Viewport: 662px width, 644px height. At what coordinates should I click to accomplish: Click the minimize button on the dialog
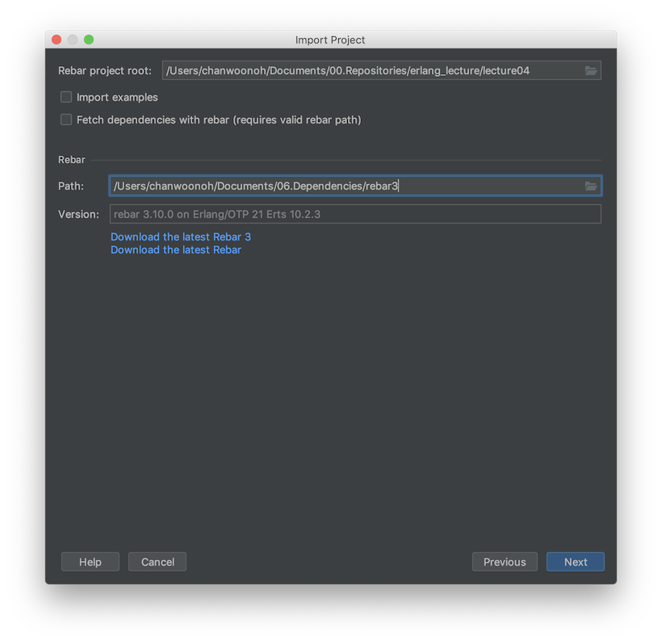[72, 39]
